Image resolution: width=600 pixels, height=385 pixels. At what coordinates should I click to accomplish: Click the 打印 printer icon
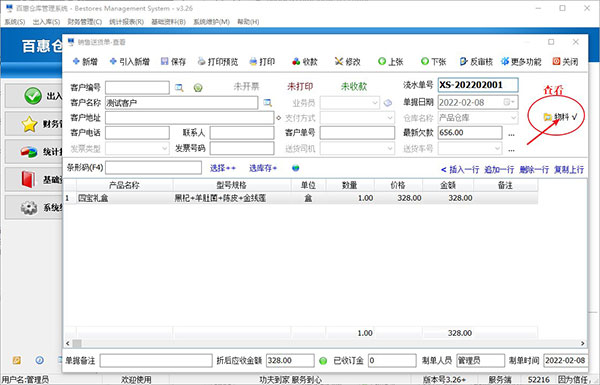click(253, 61)
